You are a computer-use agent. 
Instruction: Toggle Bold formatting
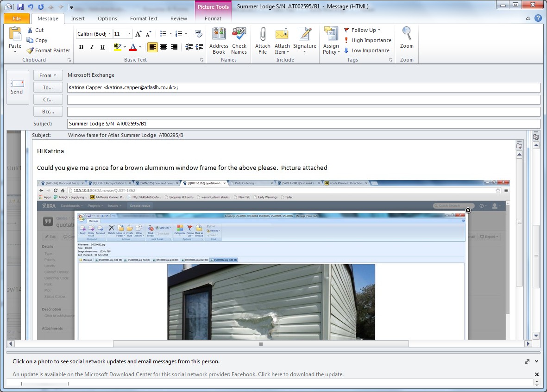(82, 47)
